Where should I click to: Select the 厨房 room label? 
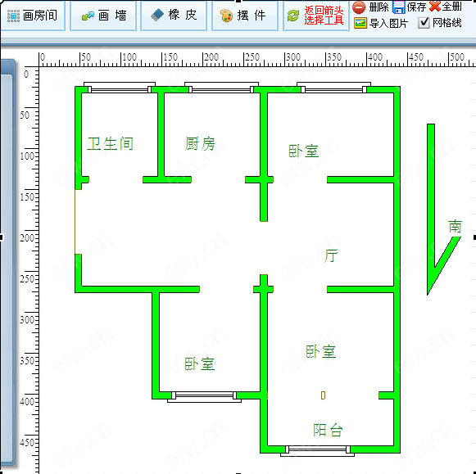[200, 144]
